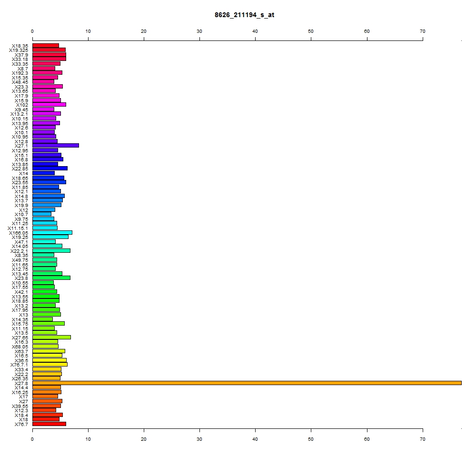This screenshot has width=476, height=476.
Task: Select the X18.35 row label
Action: tap(20, 46)
